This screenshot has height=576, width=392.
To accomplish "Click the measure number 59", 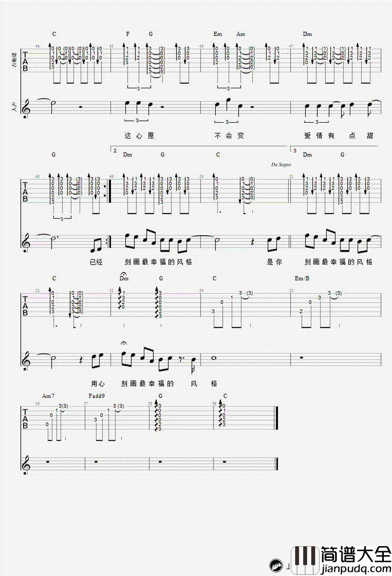I will click(214, 403).
